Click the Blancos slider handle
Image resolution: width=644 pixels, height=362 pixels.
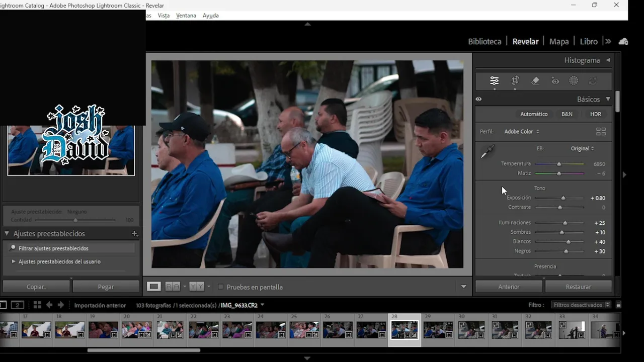[x=569, y=242]
